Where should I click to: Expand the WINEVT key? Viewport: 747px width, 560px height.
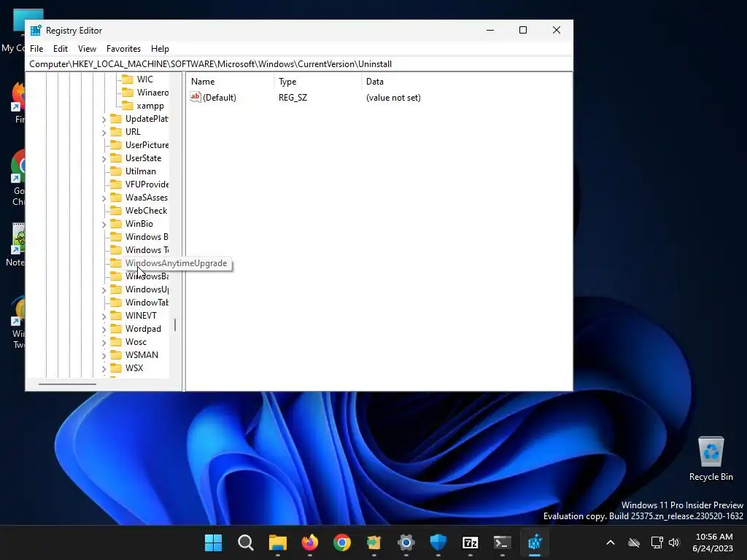click(x=104, y=316)
